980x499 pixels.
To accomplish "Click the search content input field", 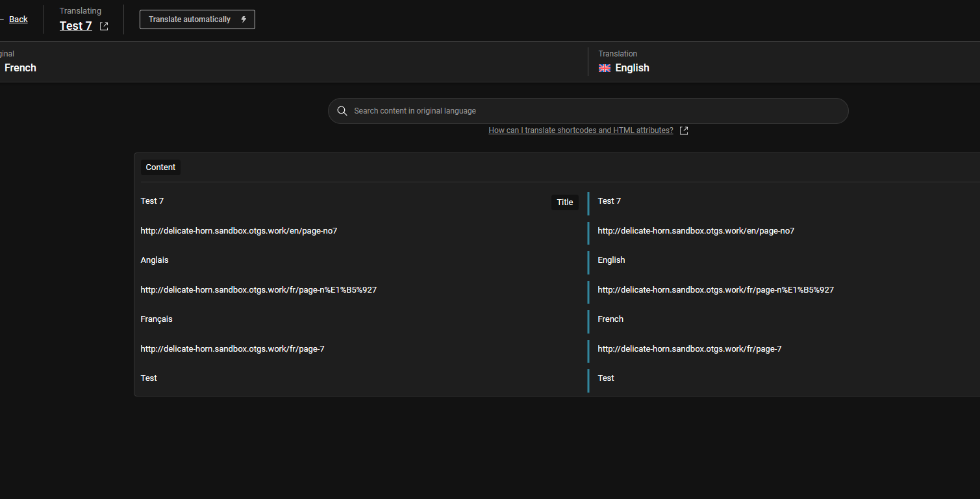I will click(x=584, y=110).
